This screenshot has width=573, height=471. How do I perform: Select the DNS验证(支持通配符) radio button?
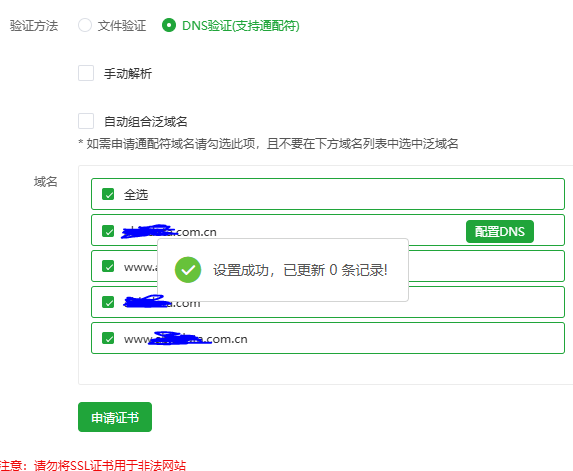[169, 26]
